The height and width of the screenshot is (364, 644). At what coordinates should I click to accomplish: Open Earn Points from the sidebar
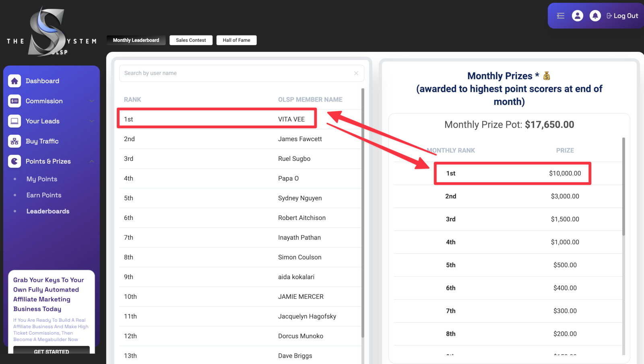(43, 195)
